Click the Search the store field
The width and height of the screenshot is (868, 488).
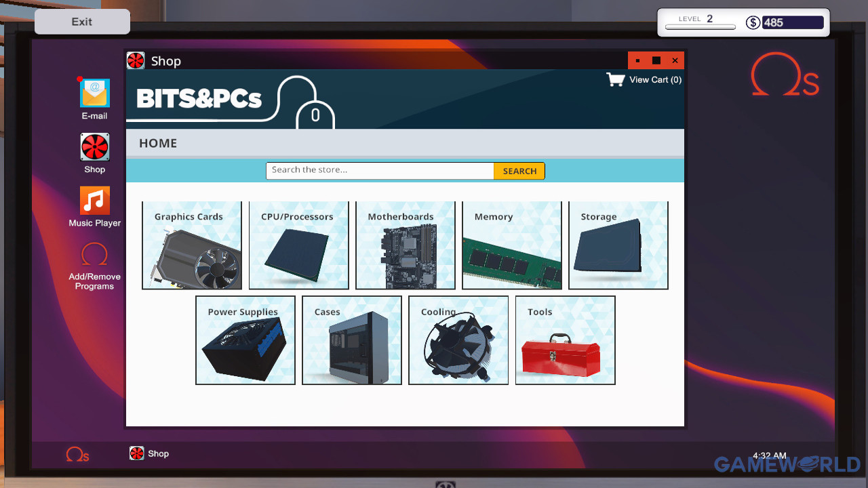pos(380,171)
